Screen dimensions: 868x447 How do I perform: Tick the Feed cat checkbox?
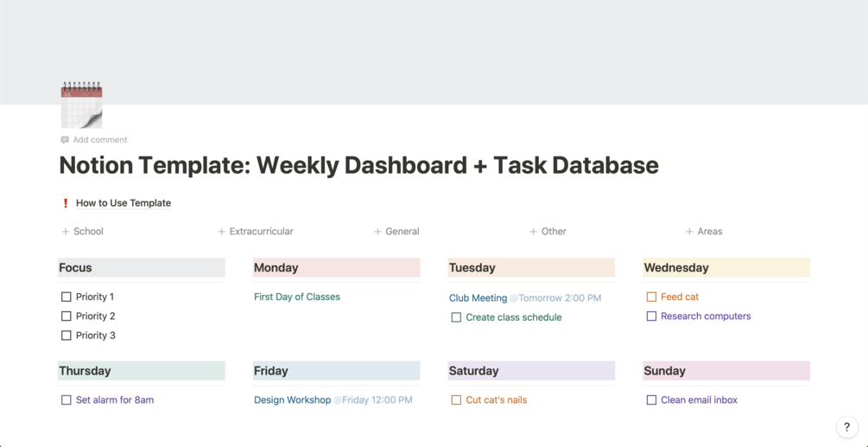click(652, 297)
